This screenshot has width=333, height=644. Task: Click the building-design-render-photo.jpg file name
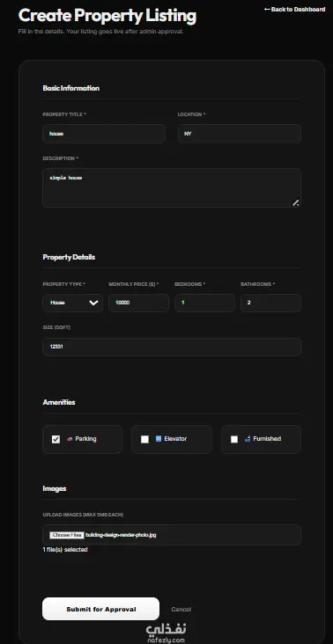pos(121,535)
